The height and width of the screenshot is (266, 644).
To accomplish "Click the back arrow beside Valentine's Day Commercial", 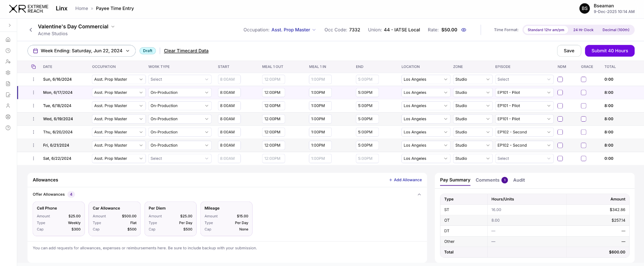I will click(31, 30).
